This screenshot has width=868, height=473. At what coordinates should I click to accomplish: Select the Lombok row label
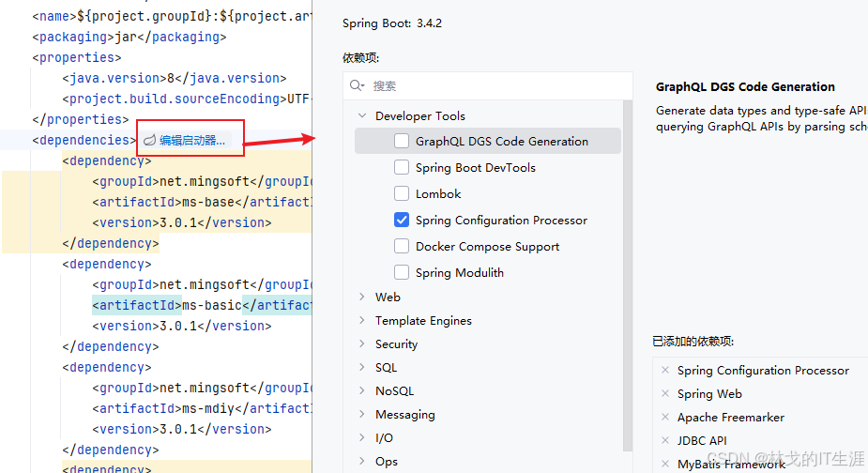(438, 194)
